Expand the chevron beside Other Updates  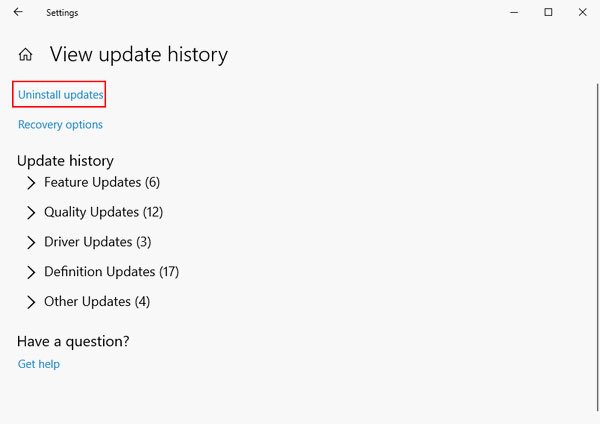click(31, 302)
